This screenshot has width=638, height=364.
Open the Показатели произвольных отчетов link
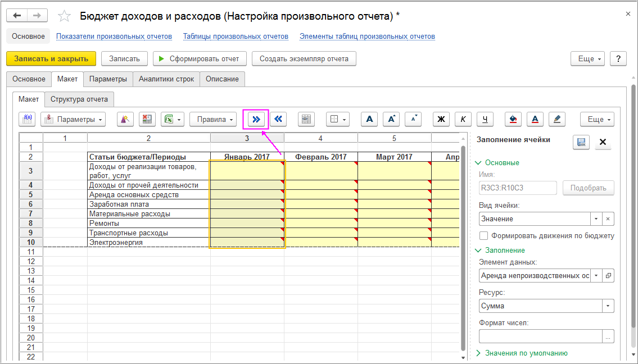(x=114, y=36)
